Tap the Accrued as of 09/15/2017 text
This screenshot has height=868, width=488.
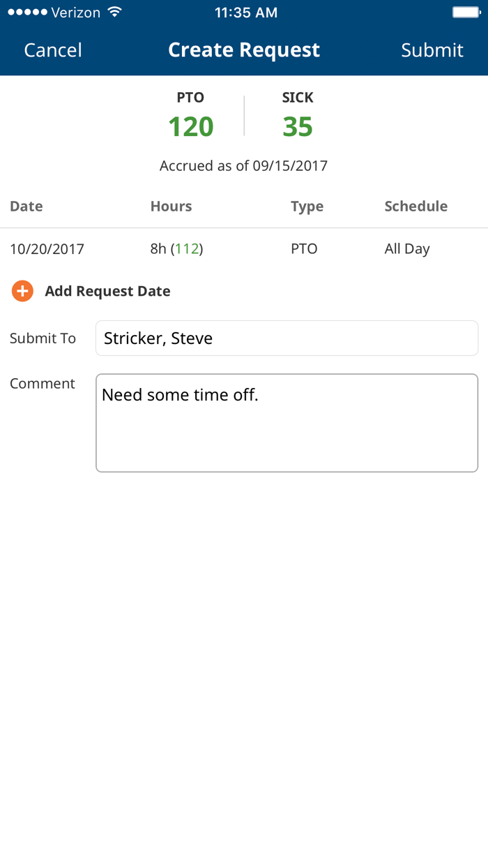(x=243, y=165)
